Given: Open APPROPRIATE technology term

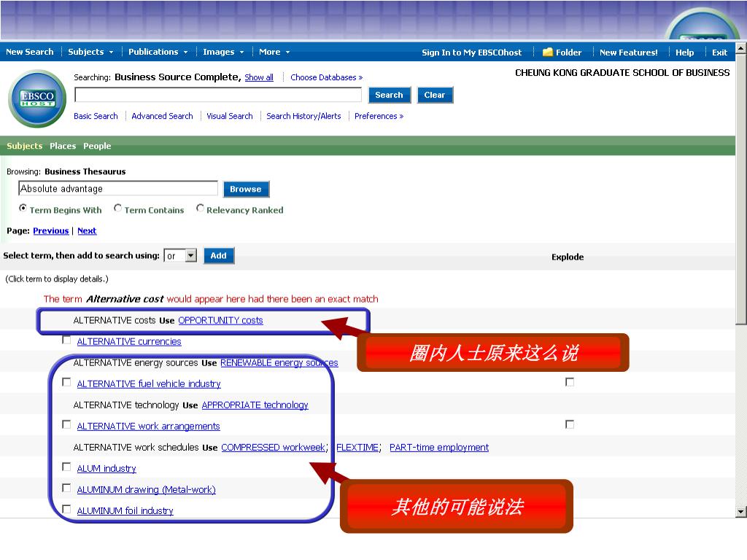Looking at the screenshot, I should [255, 405].
